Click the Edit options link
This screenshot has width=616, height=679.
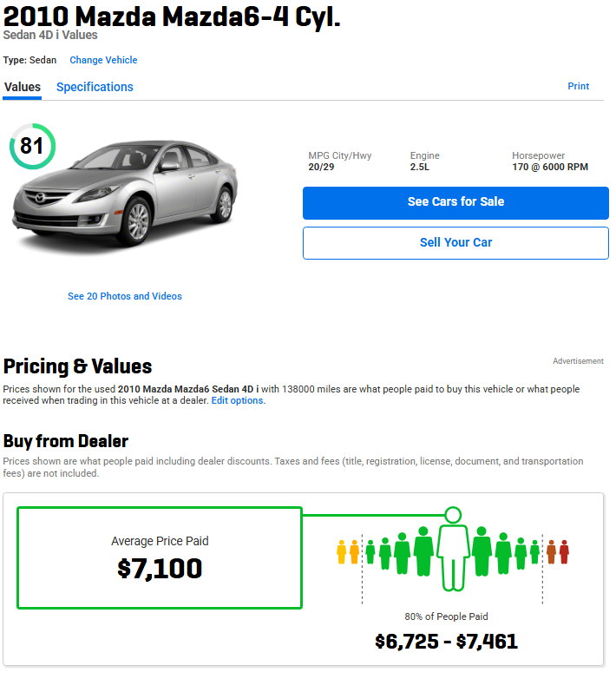pos(238,401)
